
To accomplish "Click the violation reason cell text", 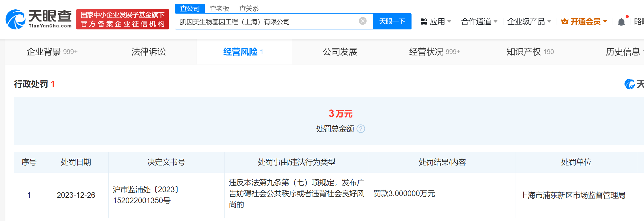I will pyautogui.click(x=296, y=194).
